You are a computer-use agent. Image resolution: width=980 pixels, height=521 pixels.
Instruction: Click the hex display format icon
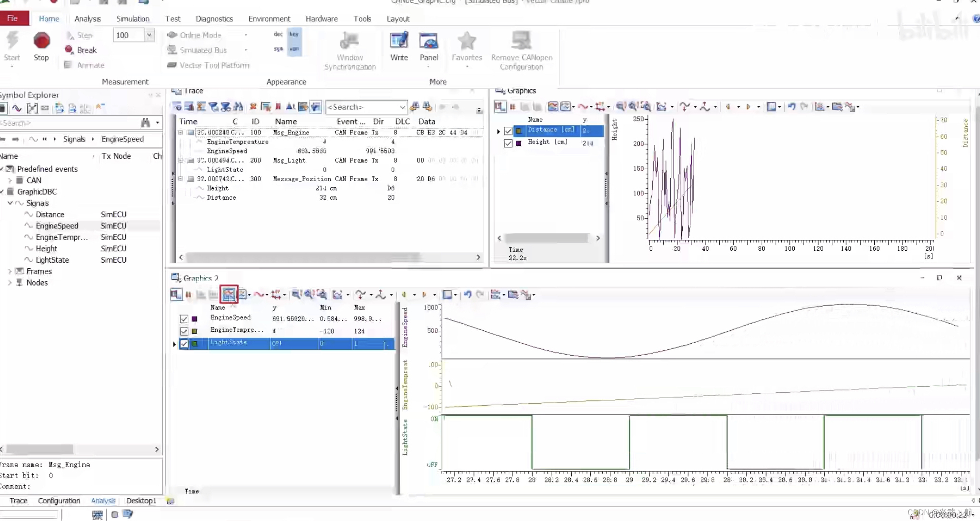point(294,34)
